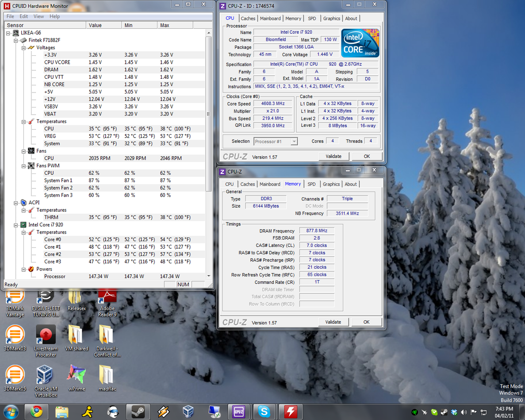Open Google Chrome from the taskbar
This screenshot has height=420, width=525.
pyautogui.click(x=36, y=412)
